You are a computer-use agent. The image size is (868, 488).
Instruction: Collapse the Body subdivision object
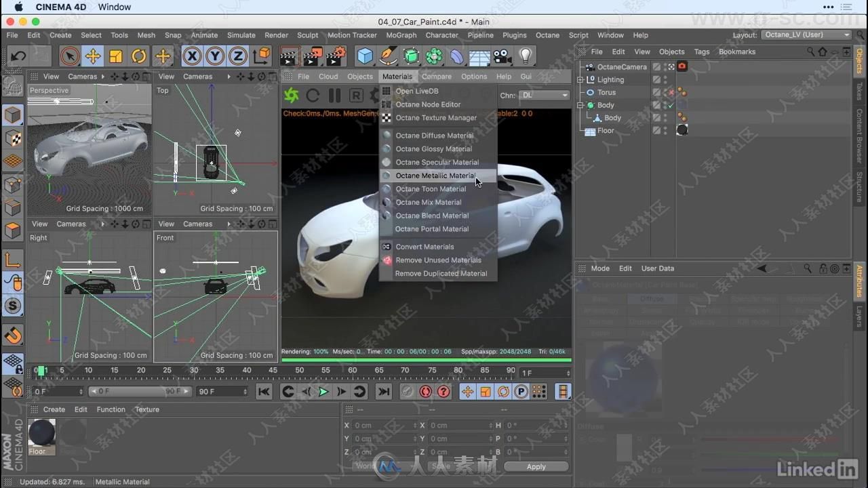click(580, 105)
